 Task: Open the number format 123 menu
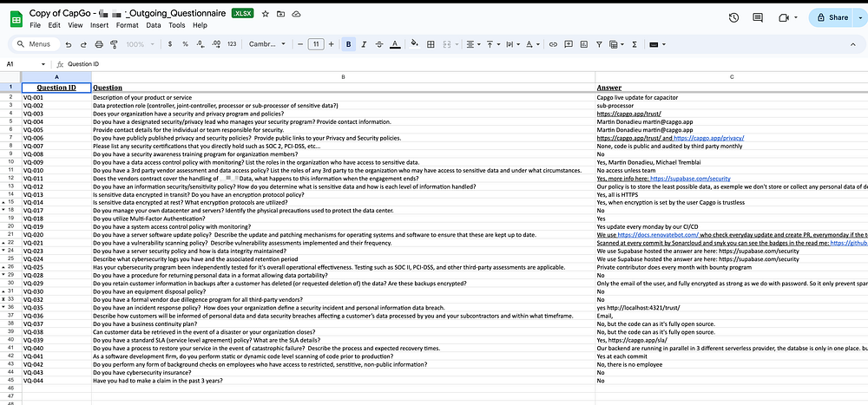[232, 44]
